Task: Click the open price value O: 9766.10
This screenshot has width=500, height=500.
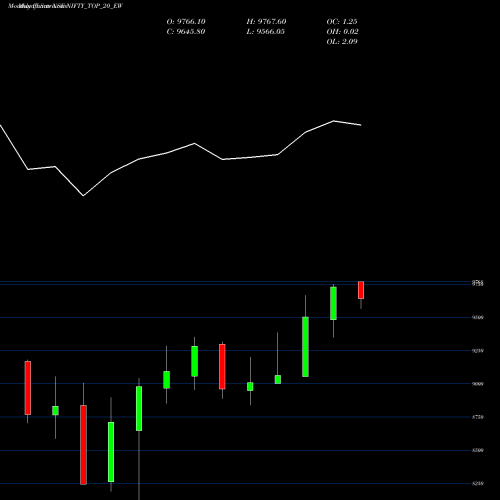Action: [186, 22]
